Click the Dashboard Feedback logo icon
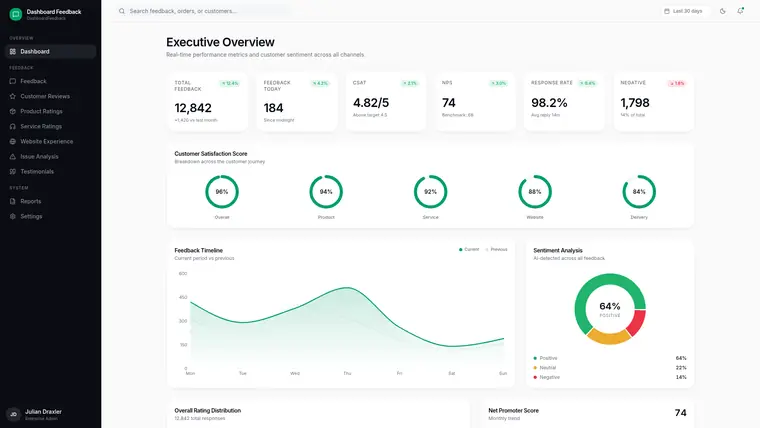The width and height of the screenshot is (760, 428). click(16, 14)
